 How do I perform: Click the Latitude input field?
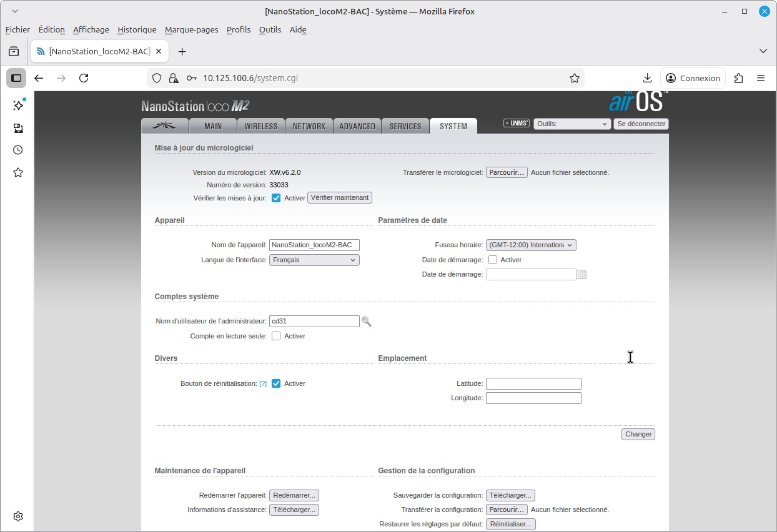tap(533, 383)
